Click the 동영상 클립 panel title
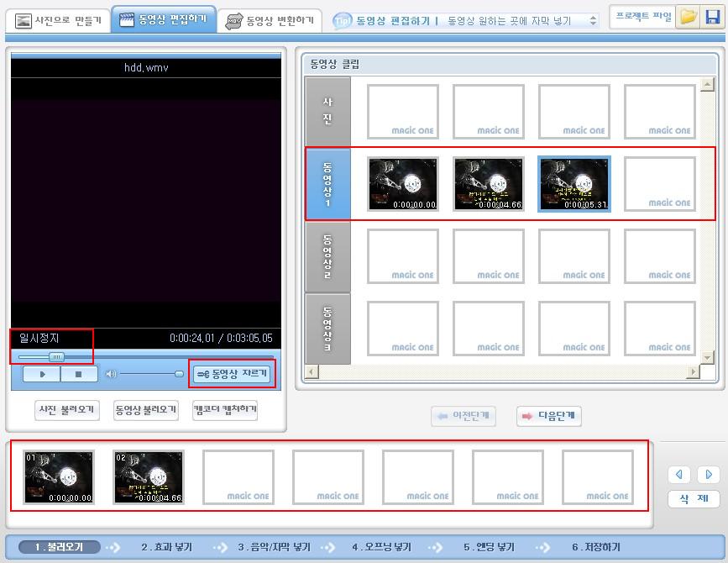Image resolution: width=728 pixels, height=563 pixels. click(335, 64)
